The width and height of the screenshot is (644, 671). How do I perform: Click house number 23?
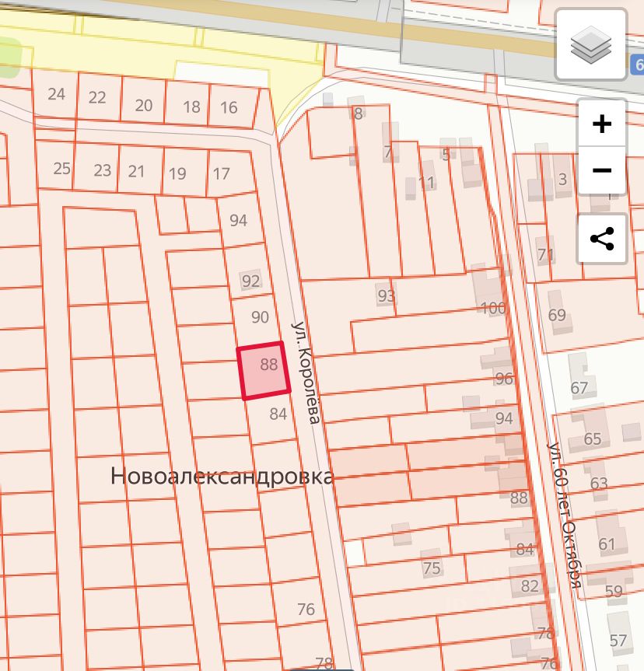click(103, 170)
